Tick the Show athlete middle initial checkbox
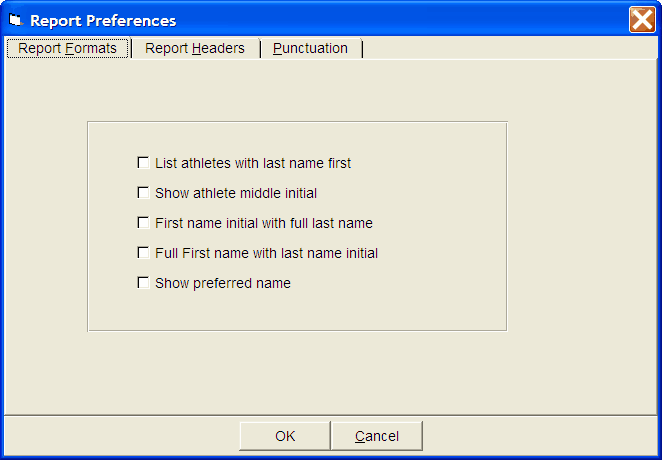Image resolution: width=662 pixels, height=460 pixels. coord(143,193)
